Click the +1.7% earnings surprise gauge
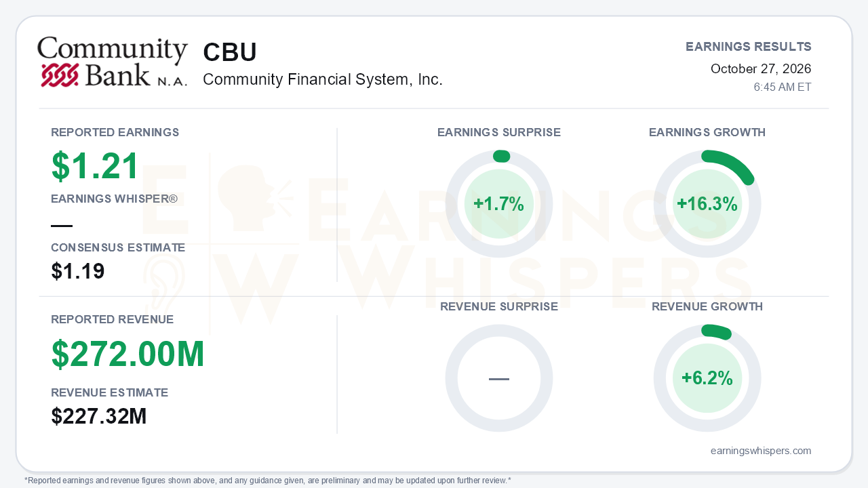Viewport: 868px width, 488px height. (499, 204)
